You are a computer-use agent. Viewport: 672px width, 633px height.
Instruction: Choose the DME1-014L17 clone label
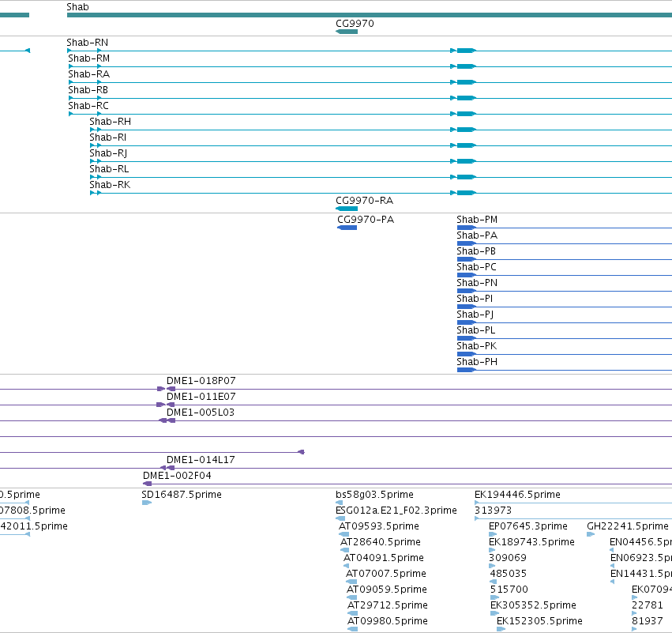[x=201, y=460]
